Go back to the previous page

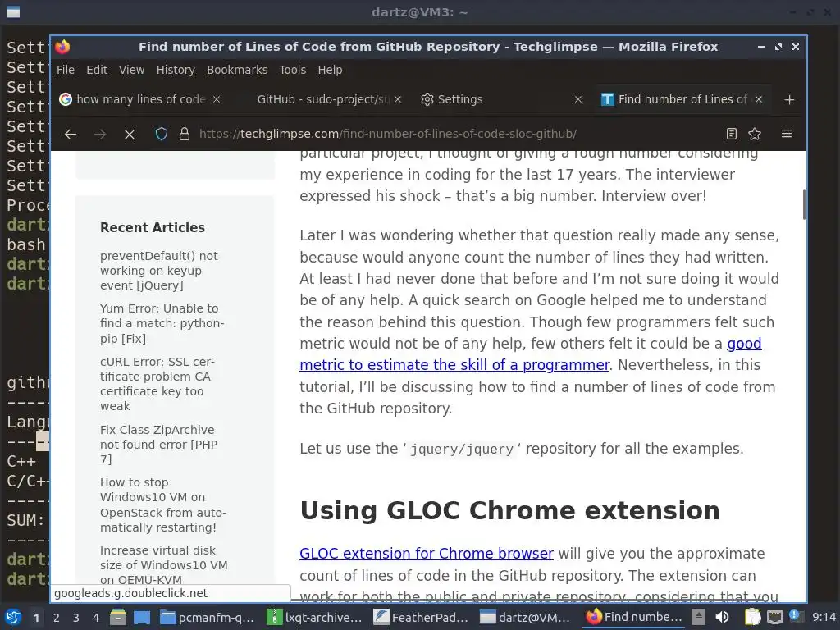coord(71,134)
